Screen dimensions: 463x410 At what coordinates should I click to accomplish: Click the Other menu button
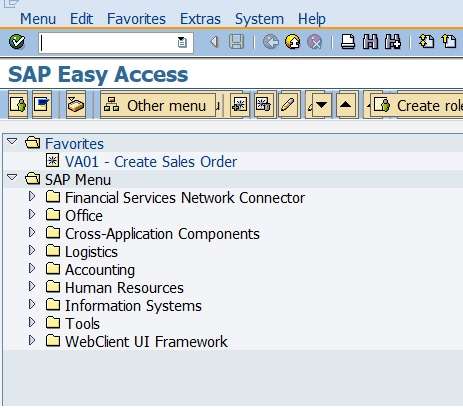click(158, 106)
